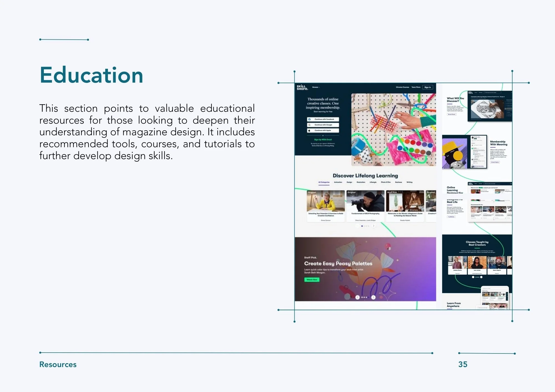Click the Skillshare logo in header

(302, 88)
